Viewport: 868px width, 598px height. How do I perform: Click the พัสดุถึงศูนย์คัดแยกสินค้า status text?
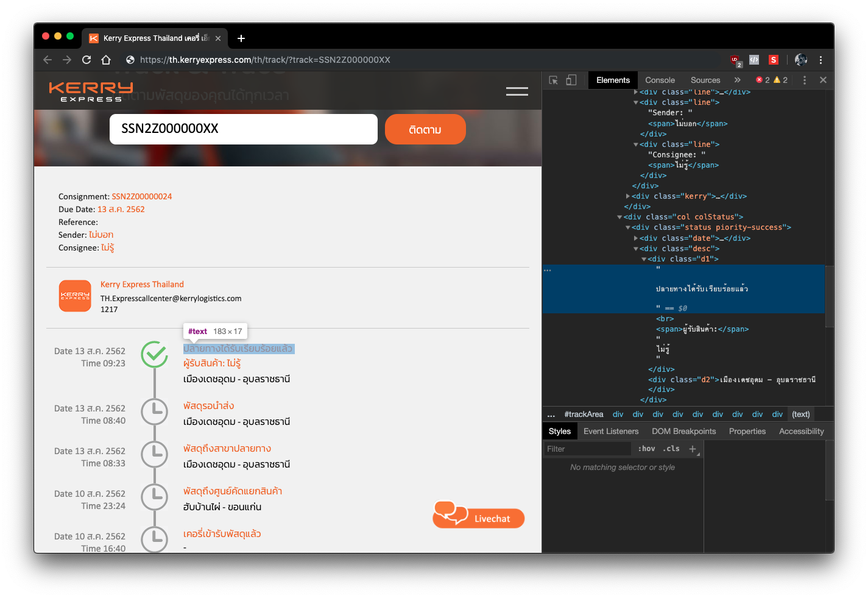tap(233, 491)
